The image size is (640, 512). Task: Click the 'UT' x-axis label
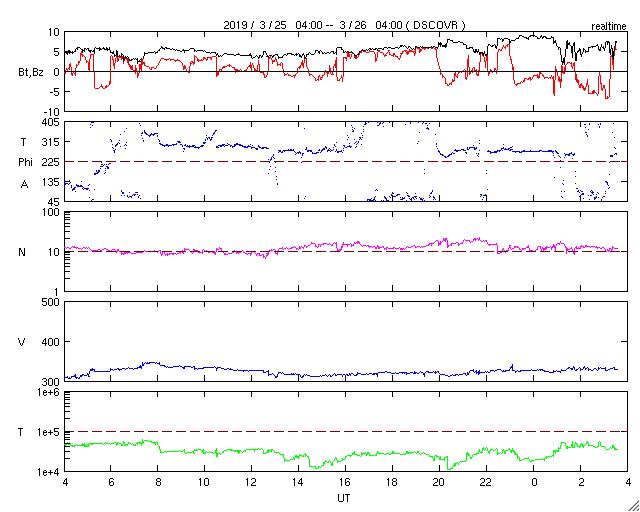point(344,498)
